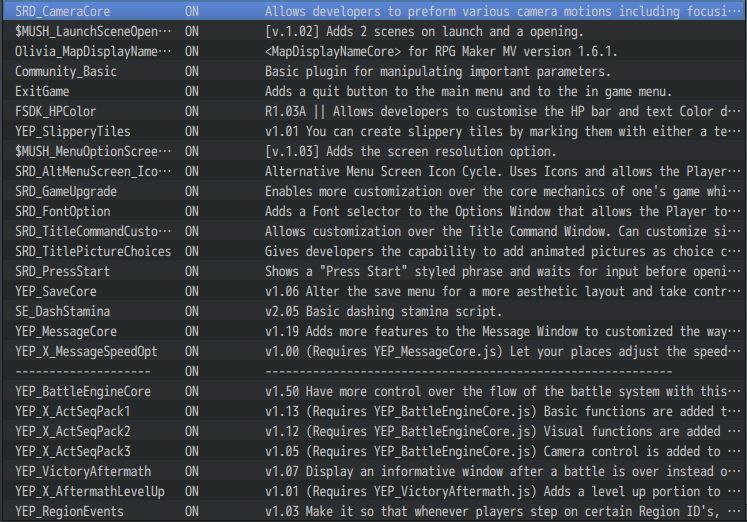Image resolution: width=747 pixels, height=522 pixels.
Task: Click the ON status of YEP_SaveCore
Action: coord(192,291)
